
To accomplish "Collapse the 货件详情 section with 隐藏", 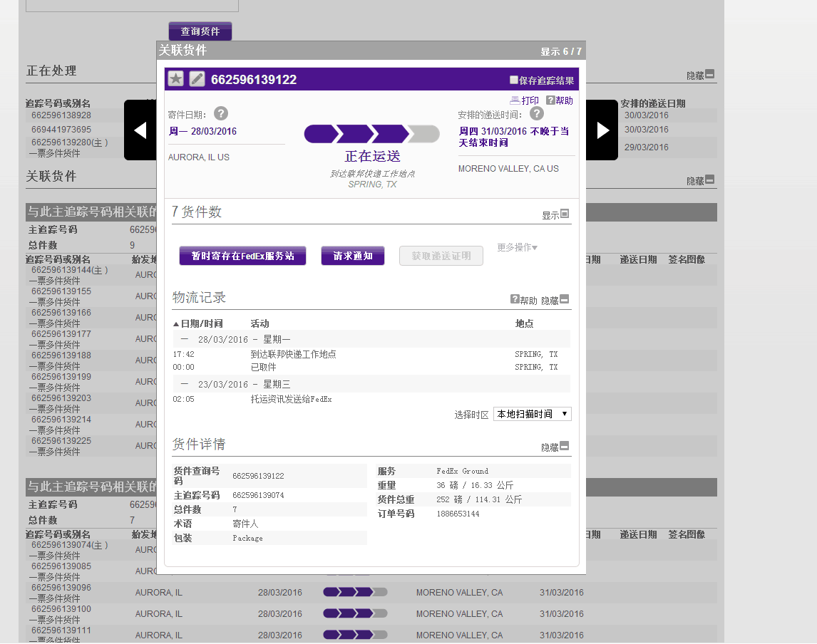I will pos(555,447).
